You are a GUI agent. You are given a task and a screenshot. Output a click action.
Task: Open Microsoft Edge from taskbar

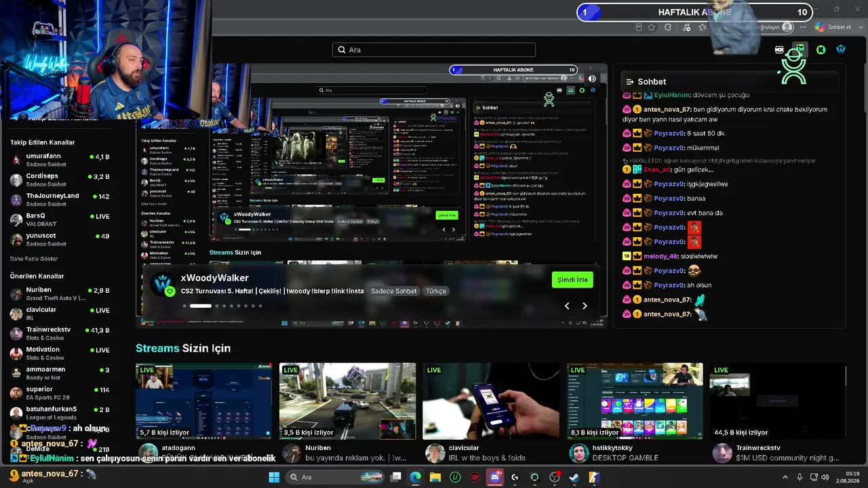[415, 477]
